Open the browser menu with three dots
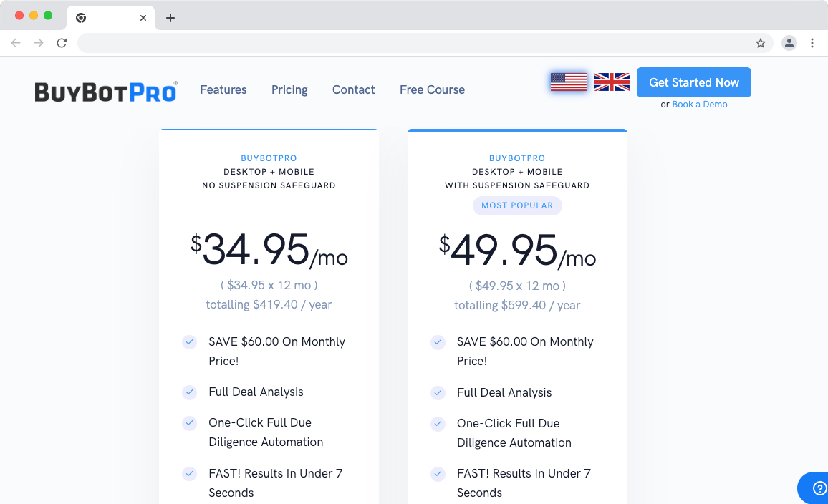The width and height of the screenshot is (828, 504). [812, 43]
